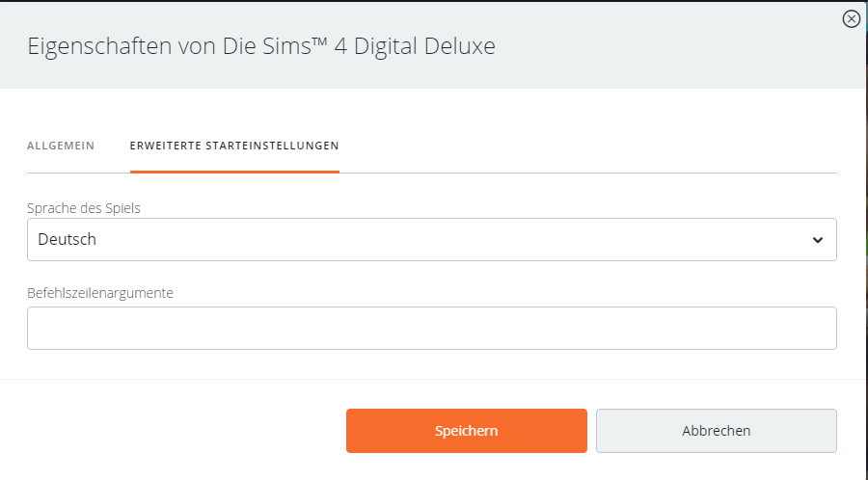Click the orange underline of the active tab
Viewport: 868px width, 480px height.
pos(234,172)
